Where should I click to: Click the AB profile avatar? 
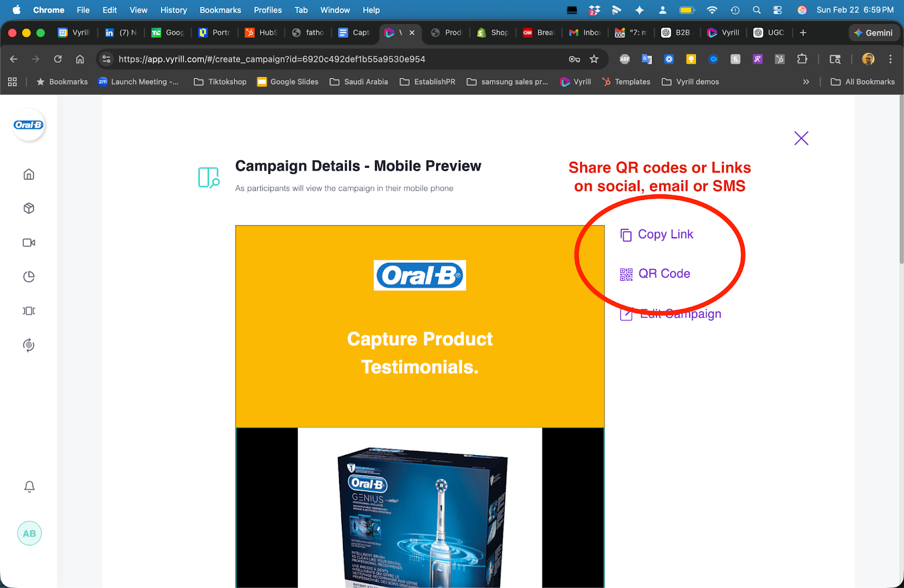click(x=29, y=533)
